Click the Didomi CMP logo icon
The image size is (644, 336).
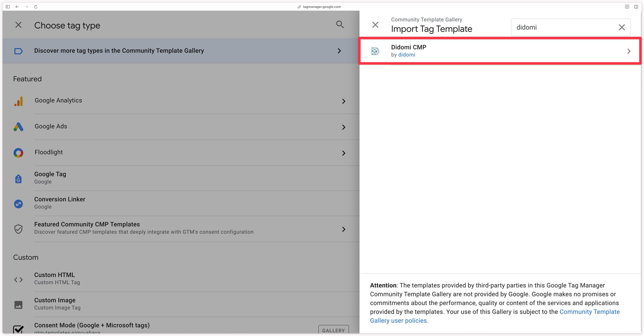375,51
